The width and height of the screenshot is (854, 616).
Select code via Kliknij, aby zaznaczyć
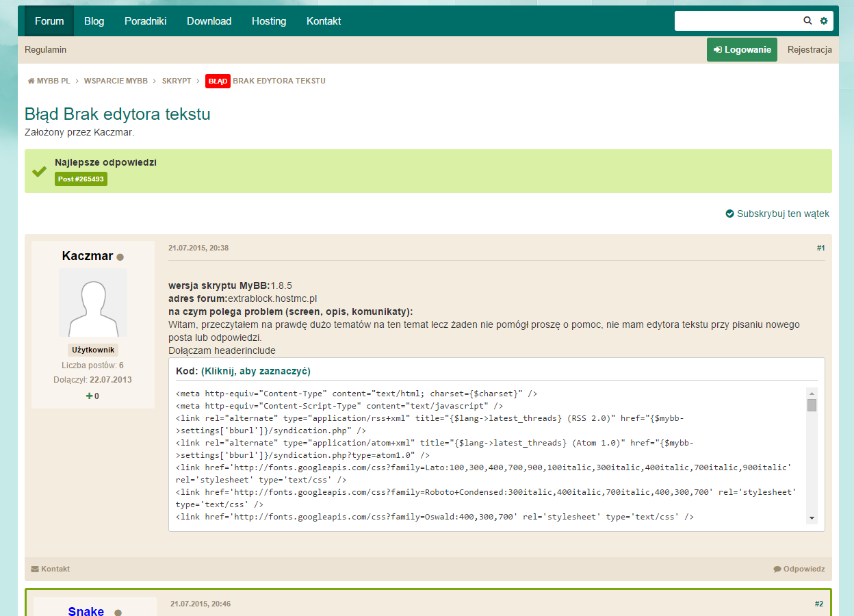tap(256, 371)
